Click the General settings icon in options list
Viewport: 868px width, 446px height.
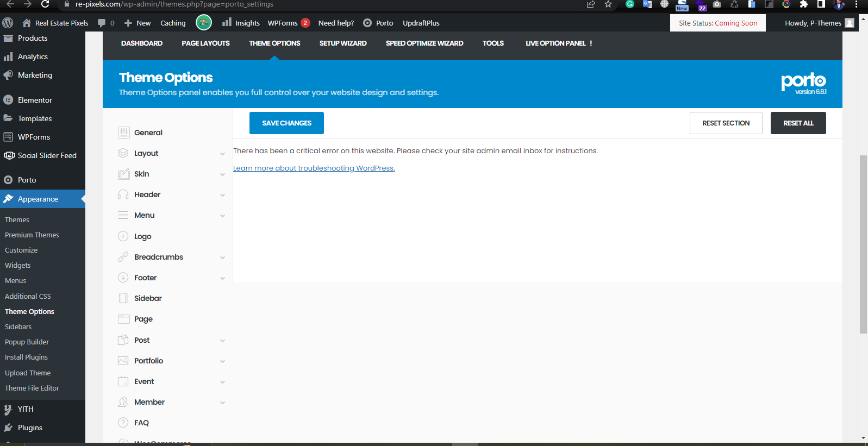124,133
